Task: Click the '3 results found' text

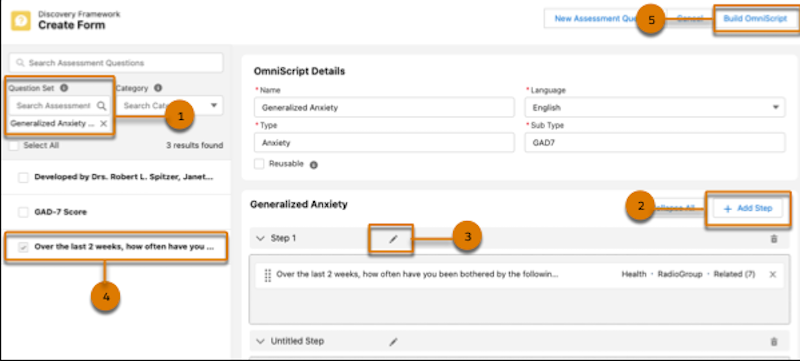Action: tap(194, 145)
